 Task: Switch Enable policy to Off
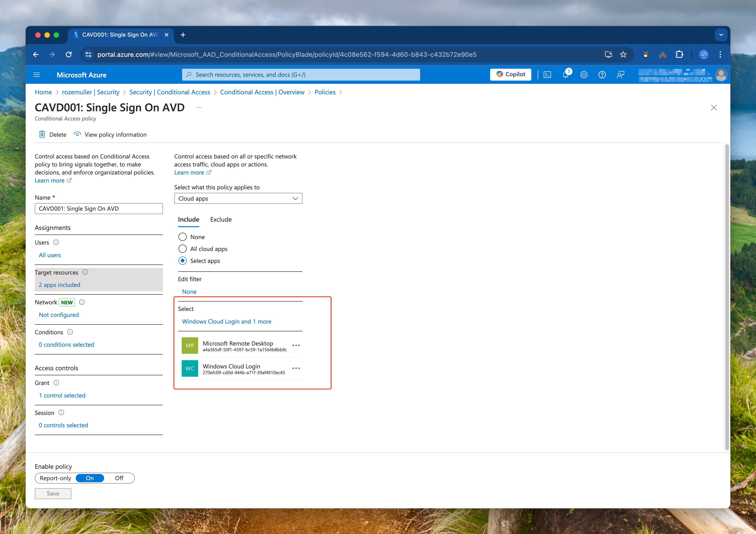click(x=119, y=478)
